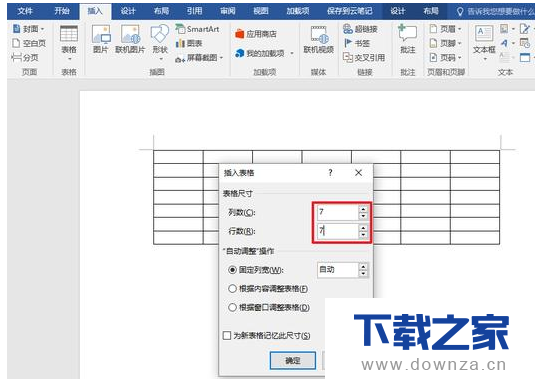Click the columns (列数) number field
This screenshot has width=535, height=383.
337,212
